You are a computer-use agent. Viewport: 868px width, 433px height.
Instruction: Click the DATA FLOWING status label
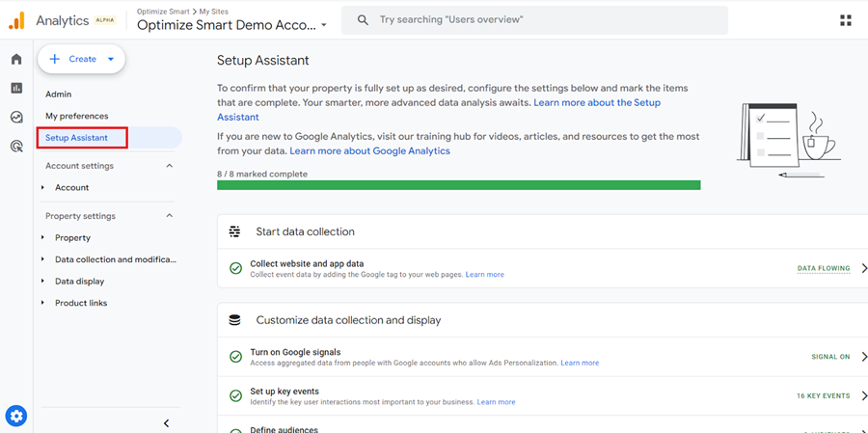(x=824, y=268)
